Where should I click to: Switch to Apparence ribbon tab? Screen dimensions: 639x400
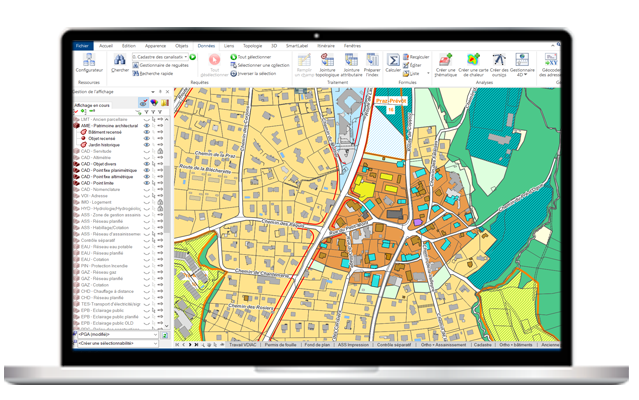tap(155, 46)
